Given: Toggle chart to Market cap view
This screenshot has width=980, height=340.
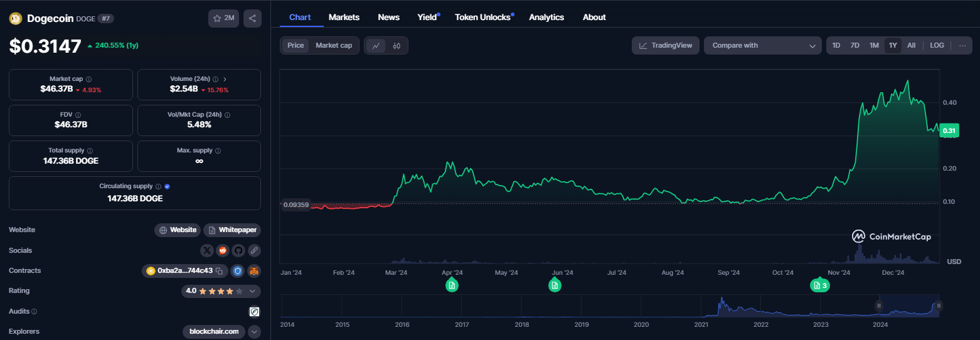Looking at the screenshot, I should pyautogui.click(x=333, y=46).
